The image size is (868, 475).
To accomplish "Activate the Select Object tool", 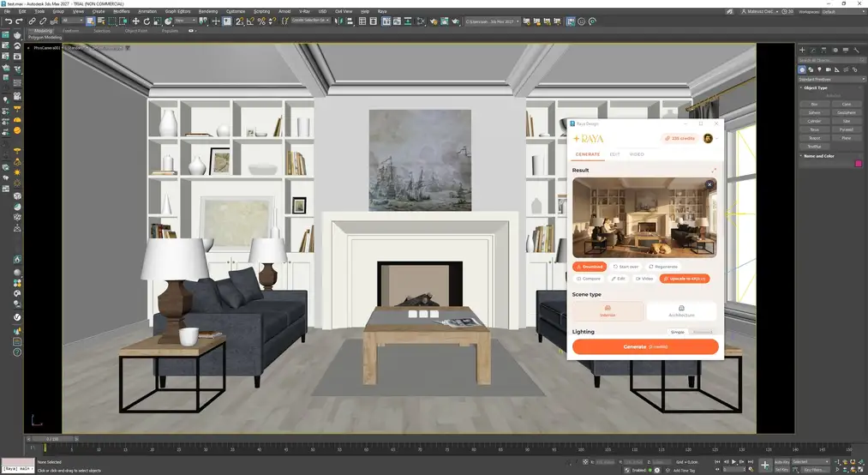I will [x=90, y=21].
